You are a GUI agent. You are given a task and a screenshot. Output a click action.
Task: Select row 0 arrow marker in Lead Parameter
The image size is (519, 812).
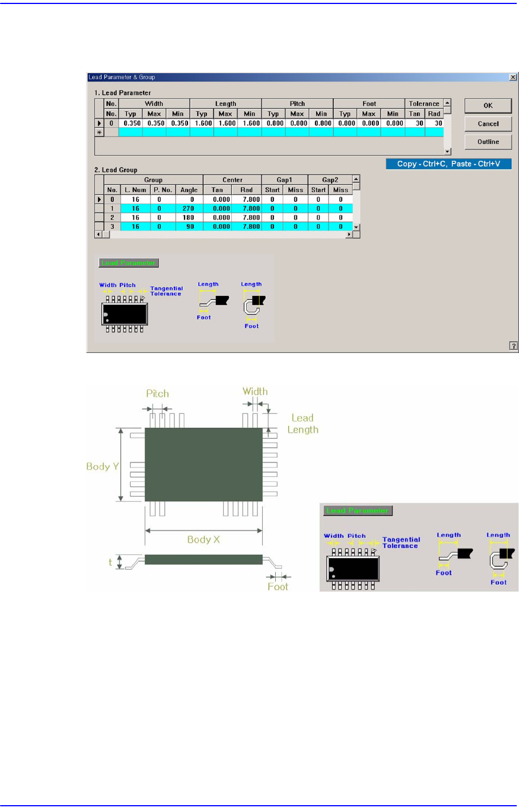[x=99, y=123]
